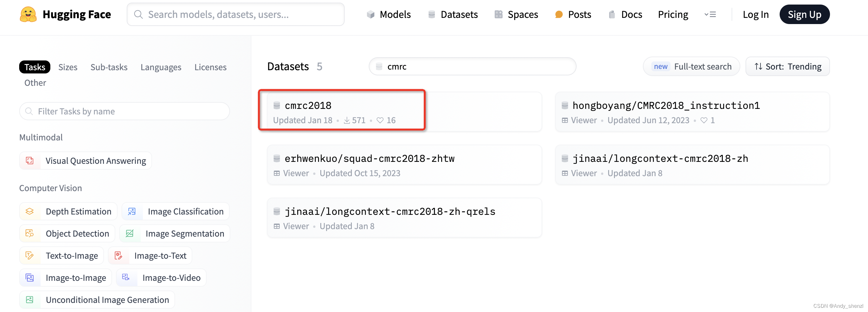The image size is (868, 312).
Task: Click the Text-to-Image icon
Action: pos(30,256)
